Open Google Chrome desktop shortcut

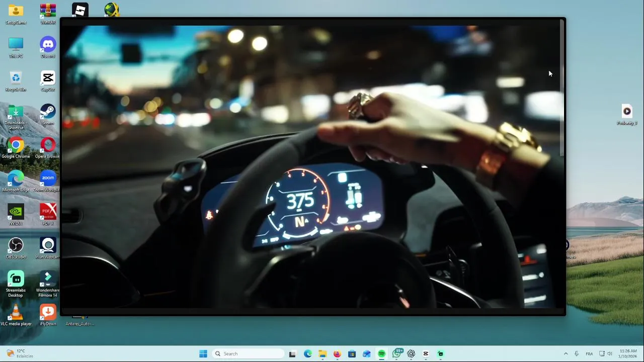tap(16, 148)
